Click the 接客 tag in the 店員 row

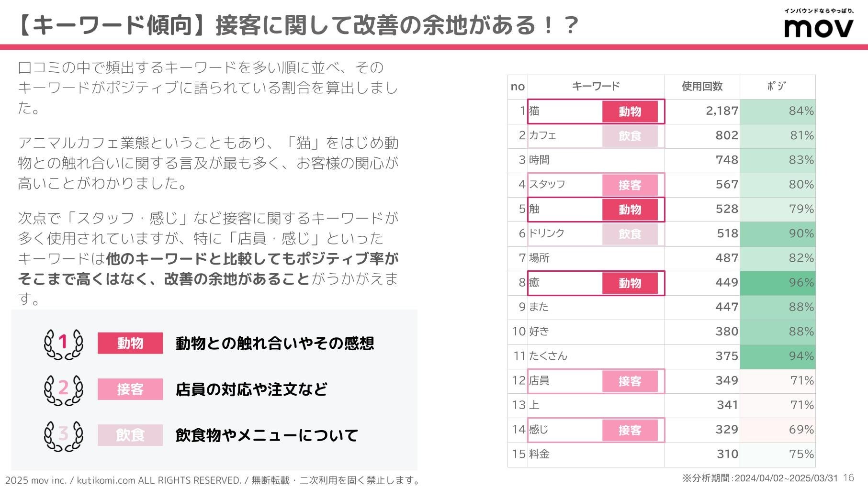tap(630, 381)
